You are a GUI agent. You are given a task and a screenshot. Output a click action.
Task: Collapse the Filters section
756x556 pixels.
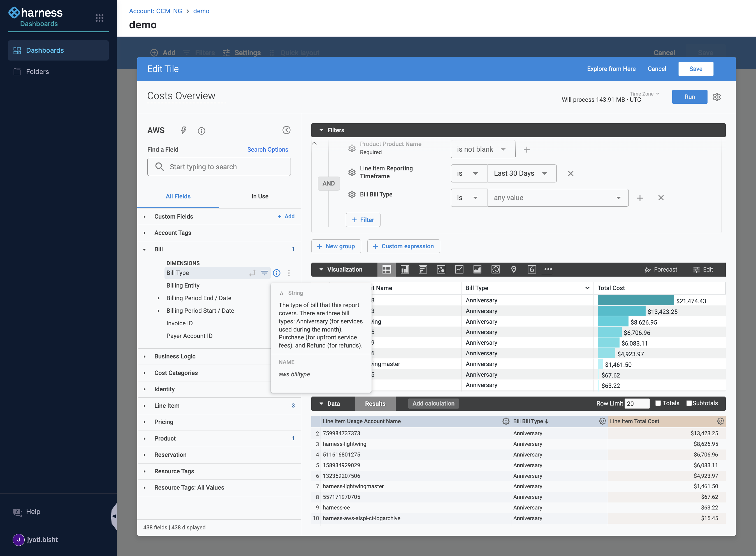(x=321, y=130)
